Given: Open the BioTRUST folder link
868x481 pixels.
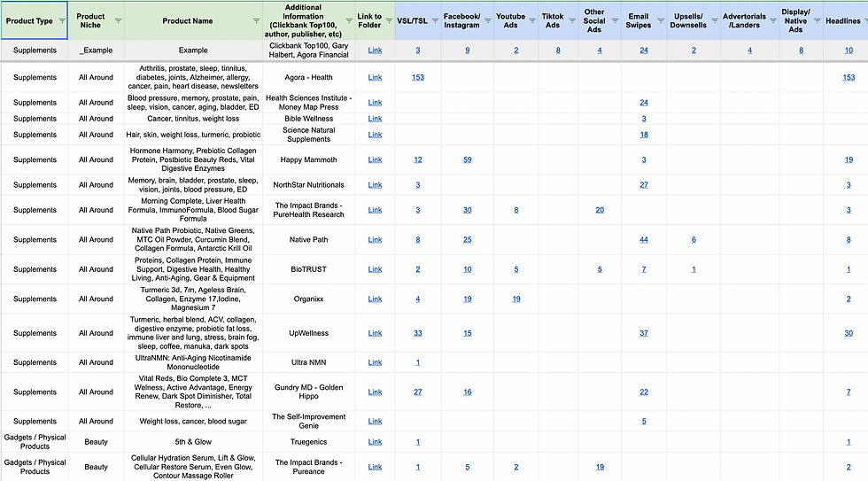Looking at the screenshot, I should 375,269.
